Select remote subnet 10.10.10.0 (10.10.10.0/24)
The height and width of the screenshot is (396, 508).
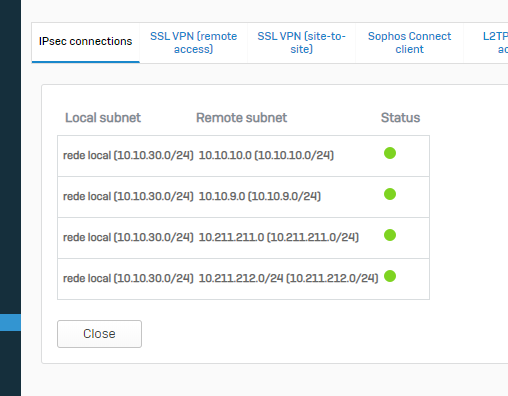266,155
